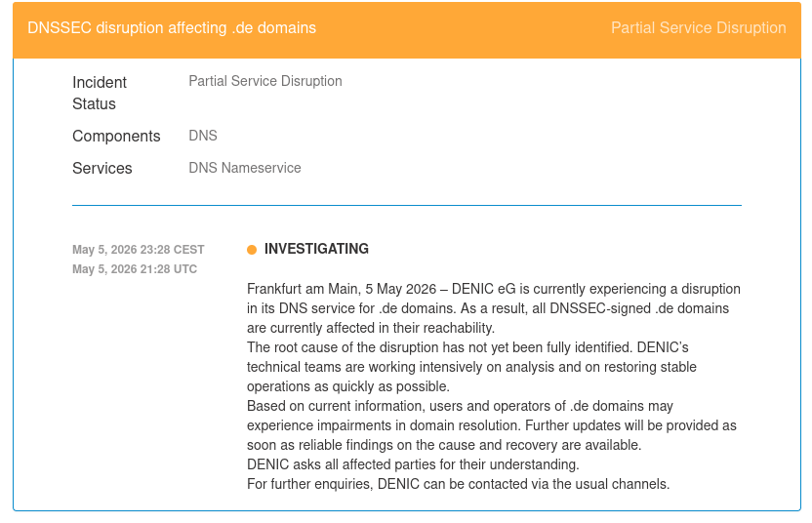Viewport: 812px width, 523px height.
Task: Click the Partial Service Disruption header label
Action: click(698, 28)
